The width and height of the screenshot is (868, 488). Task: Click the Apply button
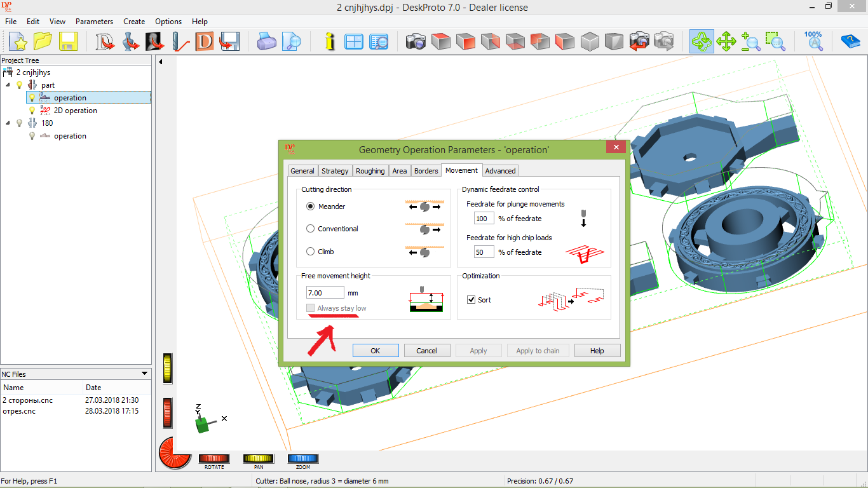tap(478, 351)
